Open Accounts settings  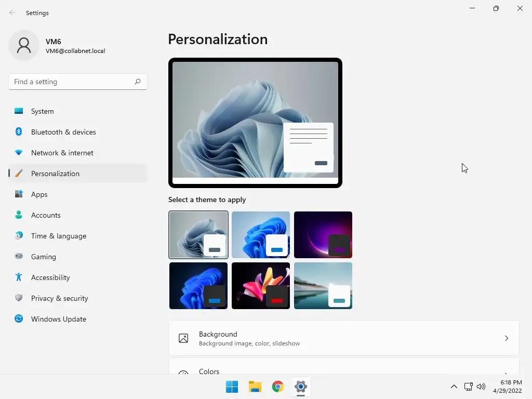click(x=78, y=215)
